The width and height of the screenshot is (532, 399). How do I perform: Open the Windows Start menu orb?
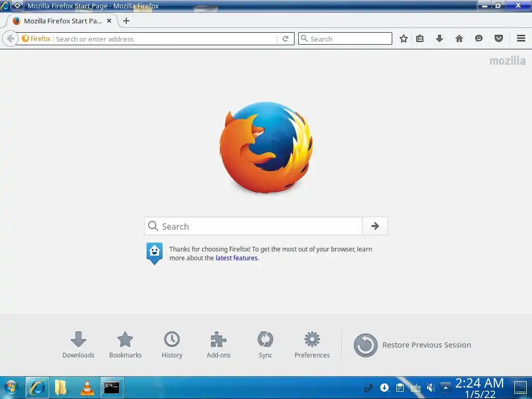11,387
